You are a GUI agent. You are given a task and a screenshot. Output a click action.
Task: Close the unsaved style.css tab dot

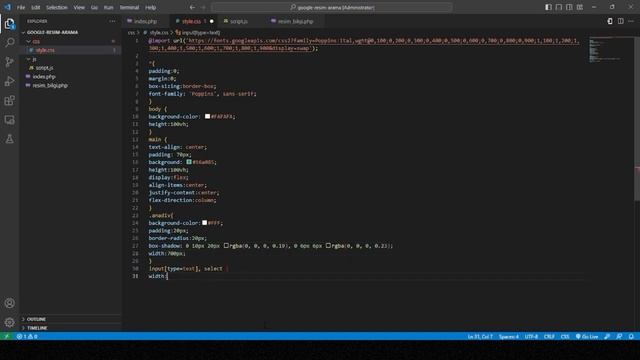[211, 21]
